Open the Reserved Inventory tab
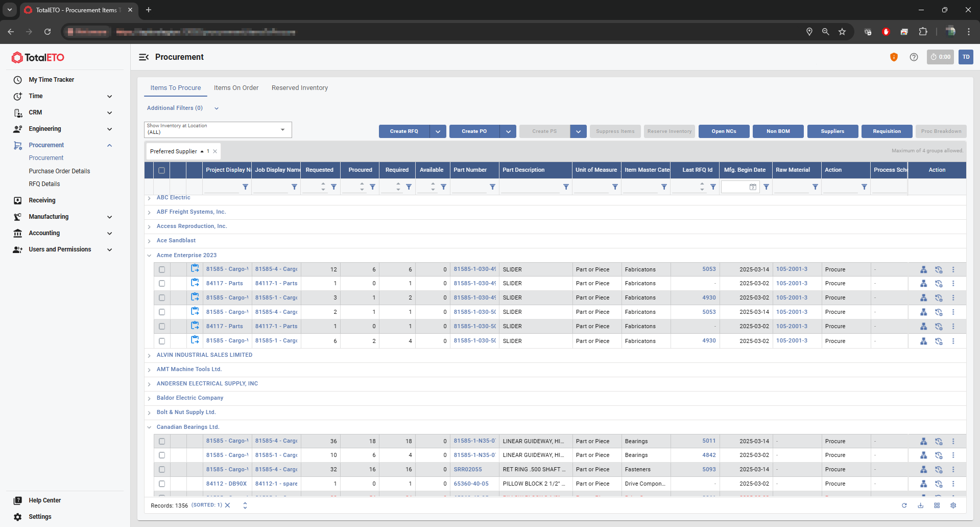Image resolution: width=980 pixels, height=527 pixels. [300, 88]
